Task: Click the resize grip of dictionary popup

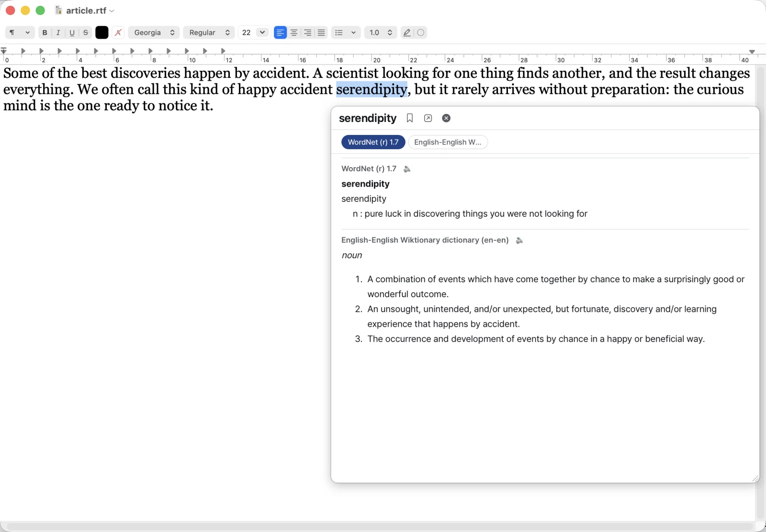Action: pyautogui.click(x=755, y=478)
